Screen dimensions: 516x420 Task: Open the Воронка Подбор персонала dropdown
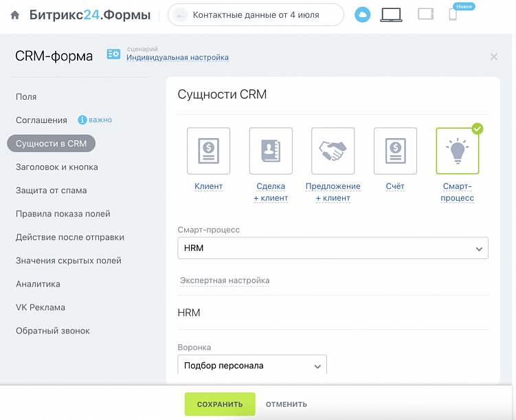[252, 366]
